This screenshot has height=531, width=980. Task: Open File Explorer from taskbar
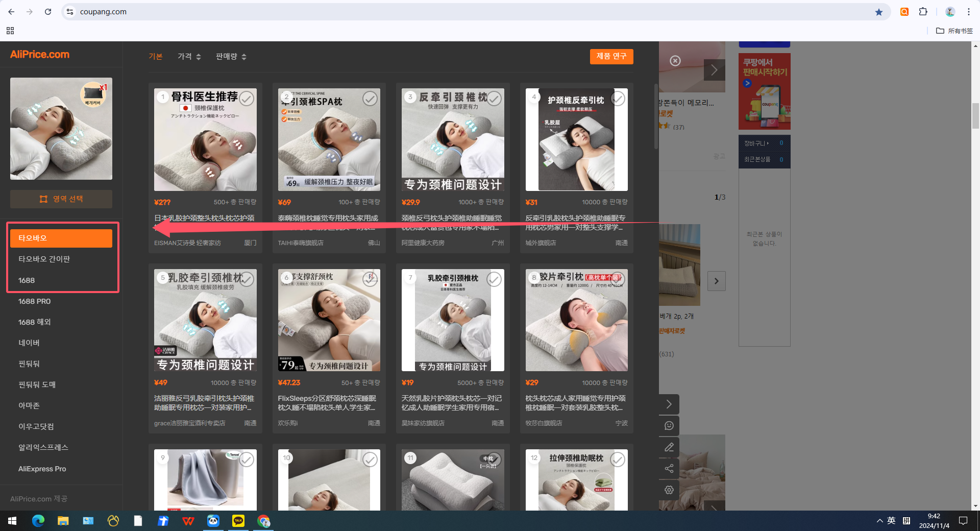(63, 521)
